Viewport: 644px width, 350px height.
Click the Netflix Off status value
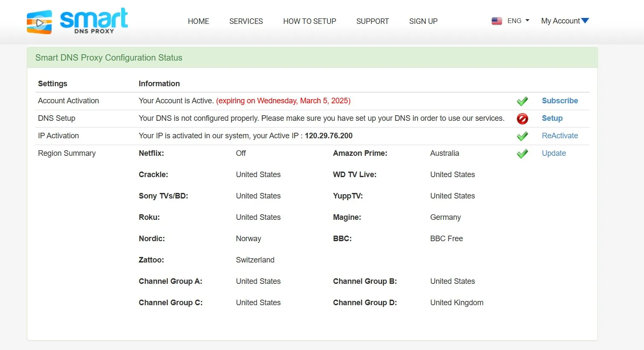241,153
